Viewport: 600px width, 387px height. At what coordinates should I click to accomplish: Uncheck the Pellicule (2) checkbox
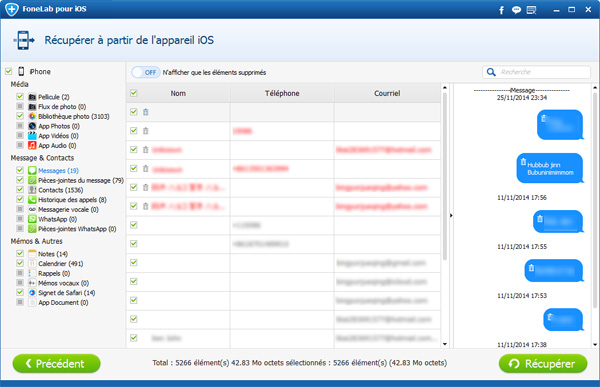20,96
